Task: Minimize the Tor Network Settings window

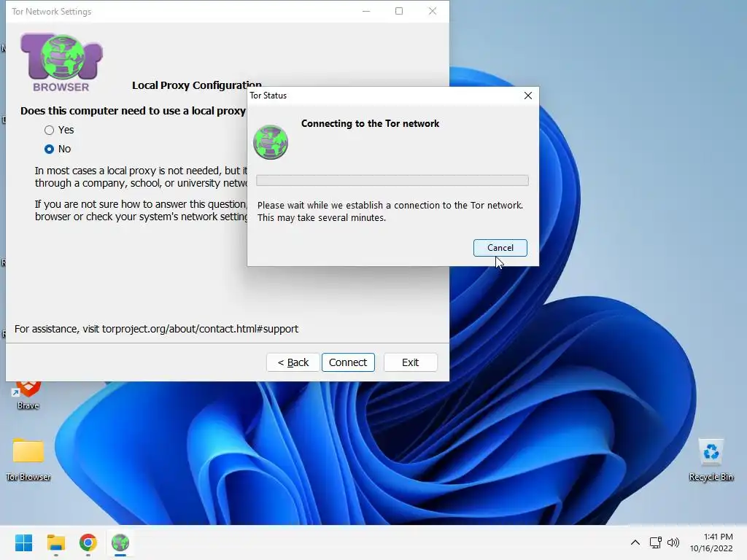Action: 366,11
